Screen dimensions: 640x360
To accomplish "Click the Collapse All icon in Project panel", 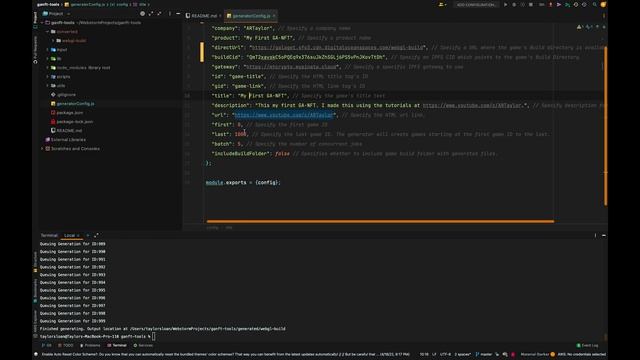I will pos(159,13).
